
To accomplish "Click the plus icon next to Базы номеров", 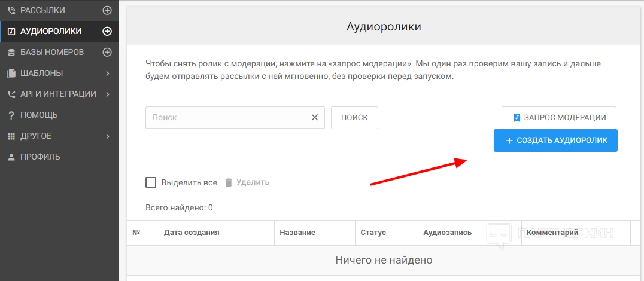I will click(107, 52).
